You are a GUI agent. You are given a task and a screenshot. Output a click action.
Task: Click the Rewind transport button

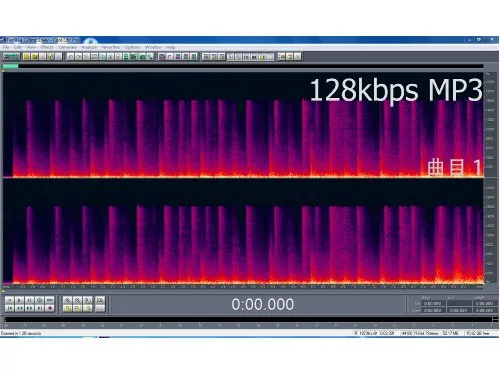[19, 308]
